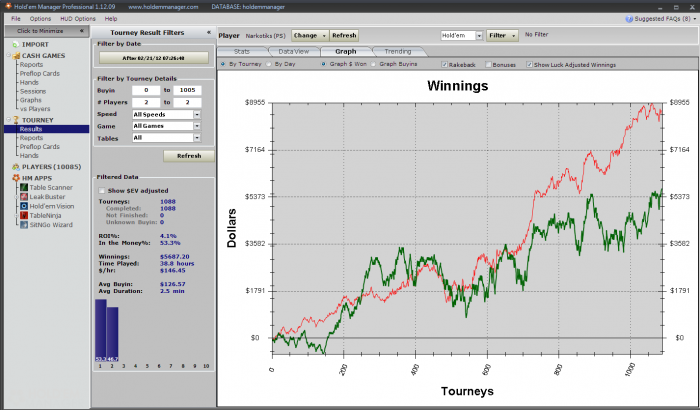This screenshot has height=410, width=700.
Task: Click the Suggested FAQs help icon
Action: pos(629,19)
